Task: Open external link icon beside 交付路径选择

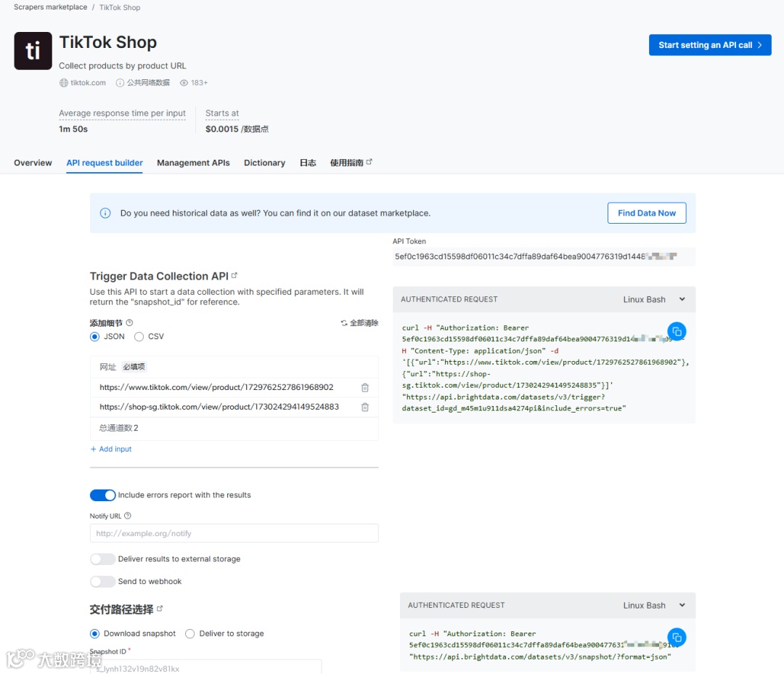Action: pyautogui.click(x=160, y=609)
